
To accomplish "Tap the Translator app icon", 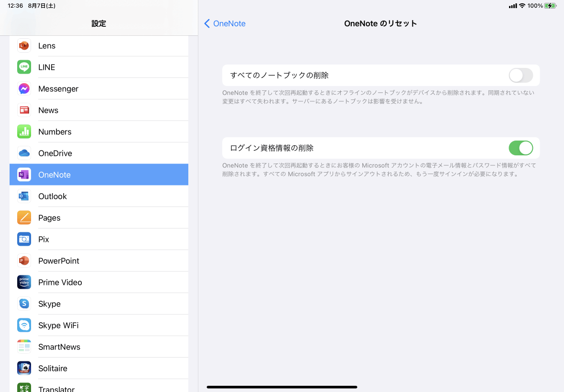I will (x=24, y=387).
